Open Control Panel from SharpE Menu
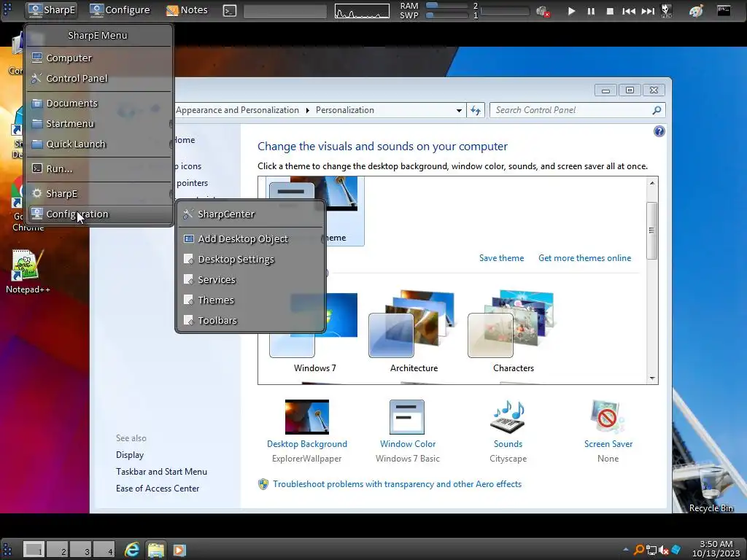 coord(98,79)
